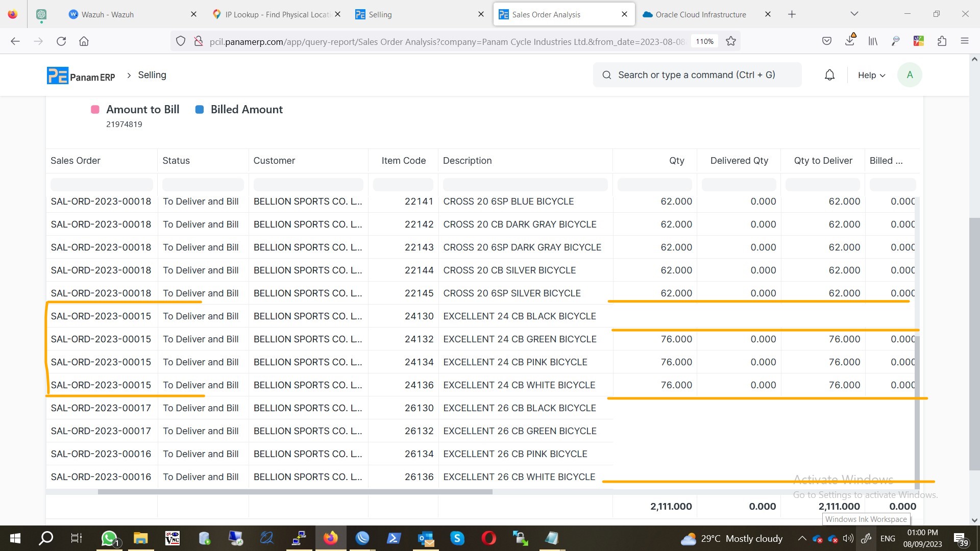Click the Qty to Deliver column header
The image size is (980, 551).
coord(823,161)
